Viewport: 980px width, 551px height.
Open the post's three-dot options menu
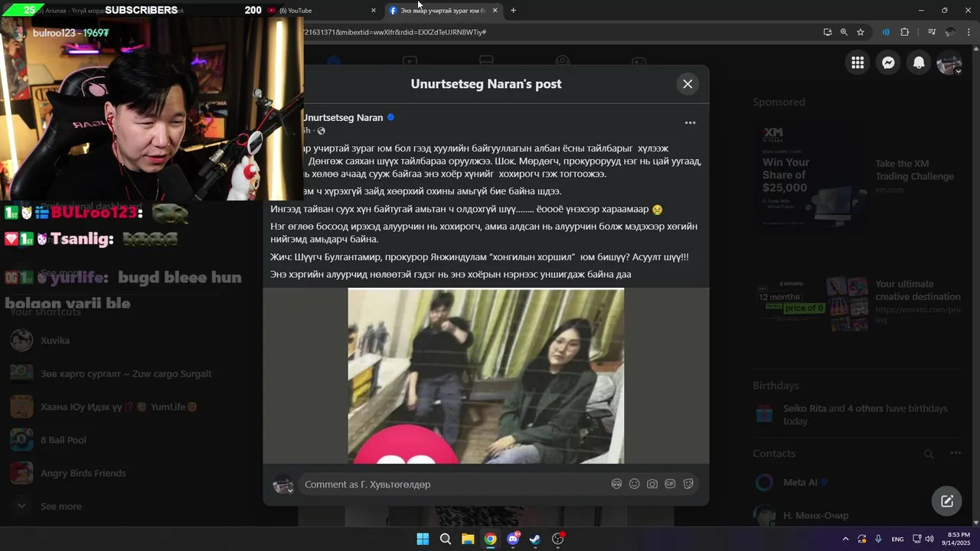point(690,122)
